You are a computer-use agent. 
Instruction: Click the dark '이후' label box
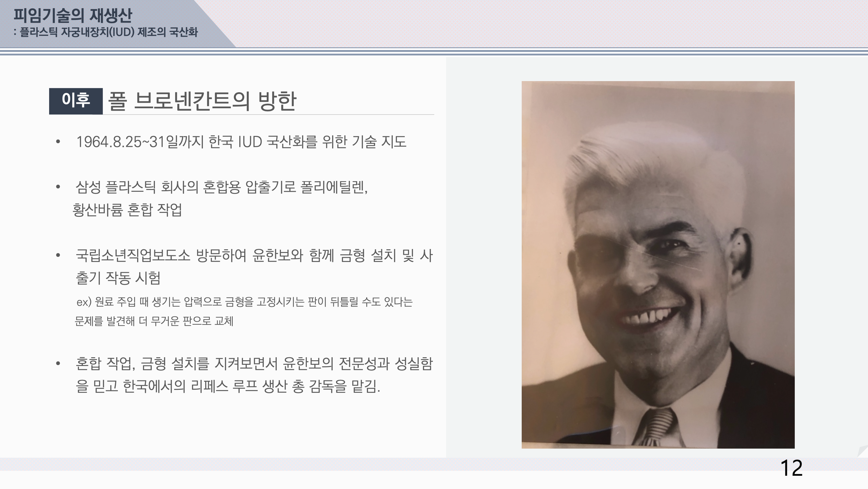click(x=76, y=101)
